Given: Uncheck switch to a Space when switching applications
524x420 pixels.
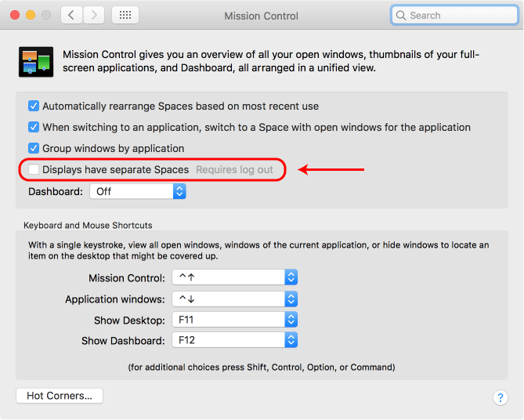Looking at the screenshot, I should point(34,127).
